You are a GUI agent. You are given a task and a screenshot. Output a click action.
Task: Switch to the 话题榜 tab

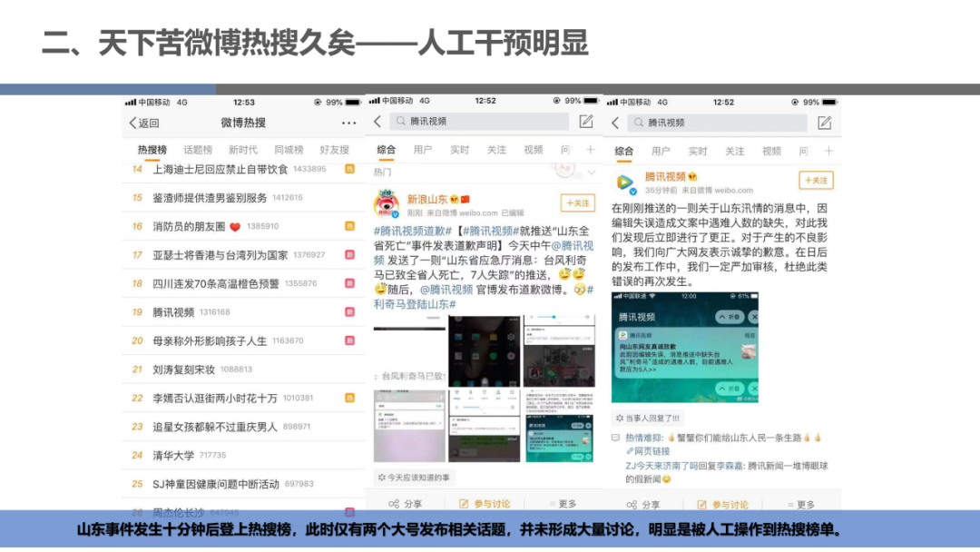[x=198, y=150]
